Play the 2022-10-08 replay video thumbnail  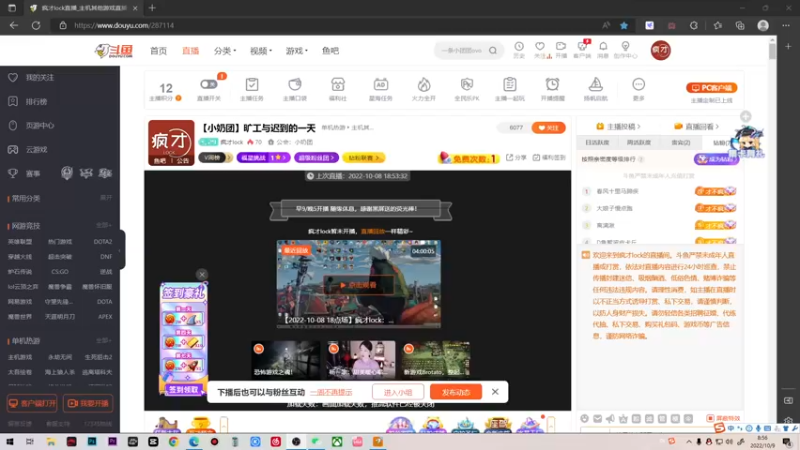point(359,285)
